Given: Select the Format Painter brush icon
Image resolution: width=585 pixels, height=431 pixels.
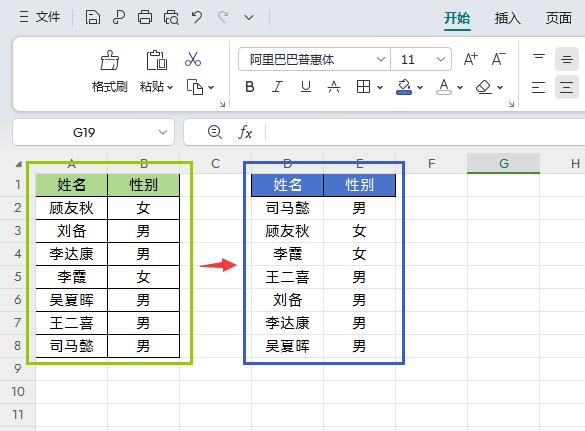Looking at the screenshot, I should (x=110, y=61).
